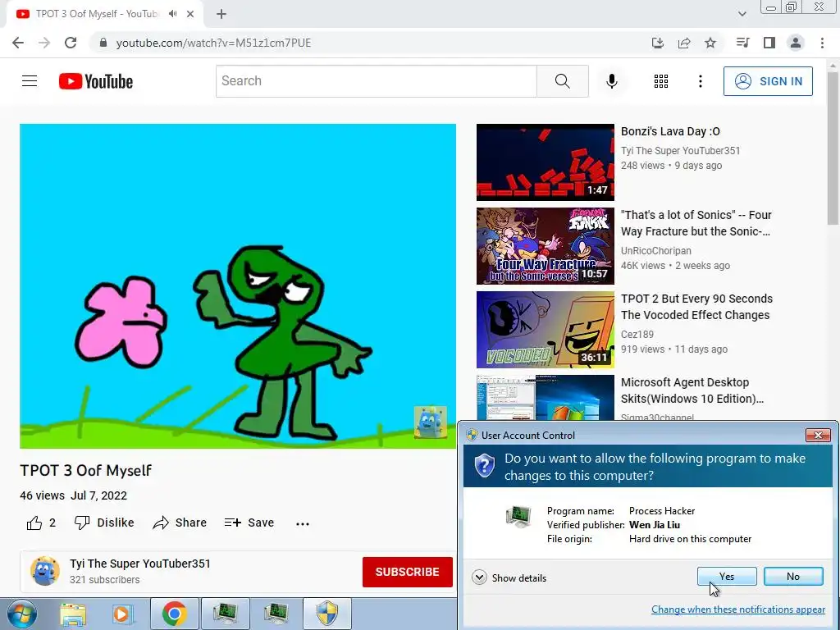The height and width of the screenshot is (630, 840).
Task: Install or download page icon in address bar
Action: tap(658, 43)
